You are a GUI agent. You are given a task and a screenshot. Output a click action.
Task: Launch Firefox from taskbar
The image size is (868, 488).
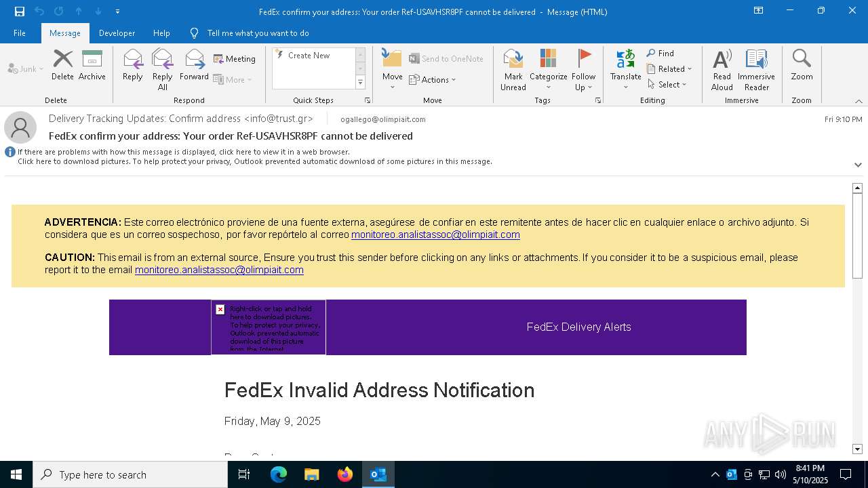coord(345,474)
